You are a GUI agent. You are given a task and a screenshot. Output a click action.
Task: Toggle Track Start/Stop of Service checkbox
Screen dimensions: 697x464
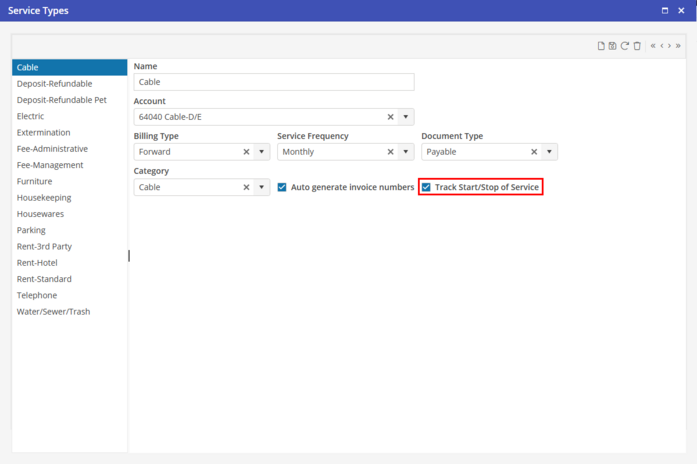pyautogui.click(x=426, y=187)
